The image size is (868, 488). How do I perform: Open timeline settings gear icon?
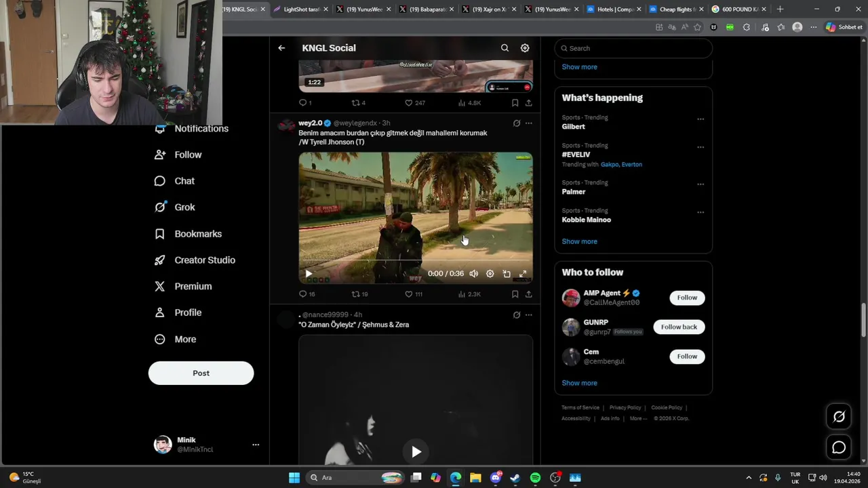[525, 48]
